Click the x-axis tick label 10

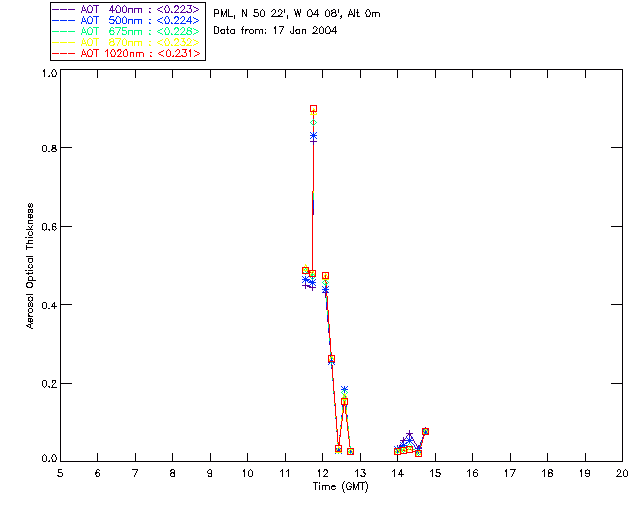coord(248,473)
